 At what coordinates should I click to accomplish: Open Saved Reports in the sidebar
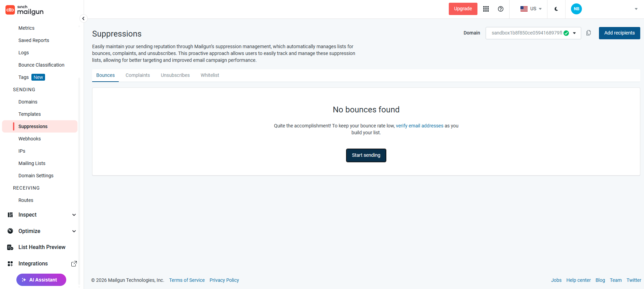[x=34, y=40]
